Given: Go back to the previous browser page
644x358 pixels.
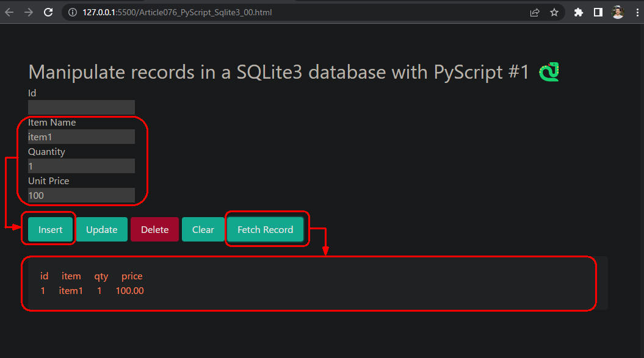Looking at the screenshot, I should coord(9,12).
